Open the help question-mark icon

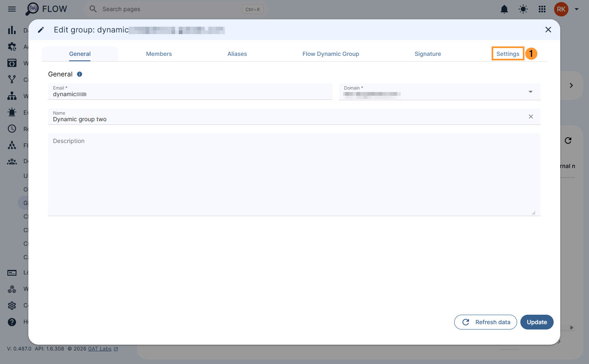tap(12, 322)
